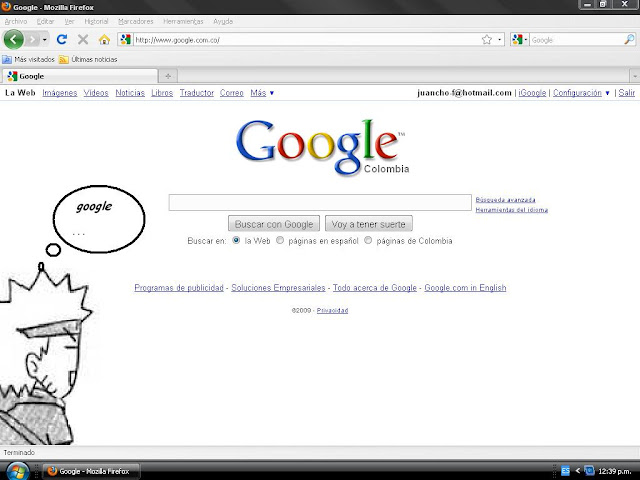Click the Imágenes link
Image resolution: width=640 pixels, height=480 pixels.
[60, 93]
